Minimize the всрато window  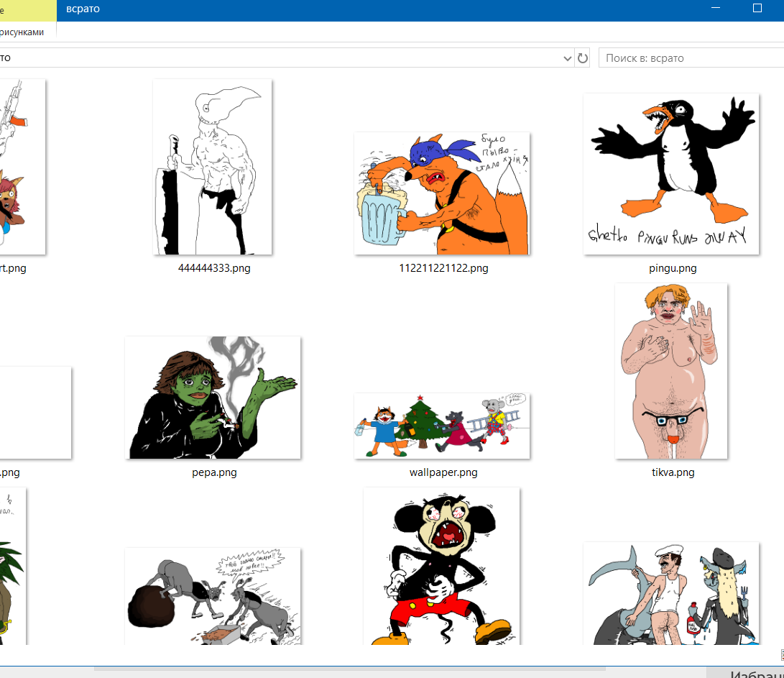tap(716, 9)
